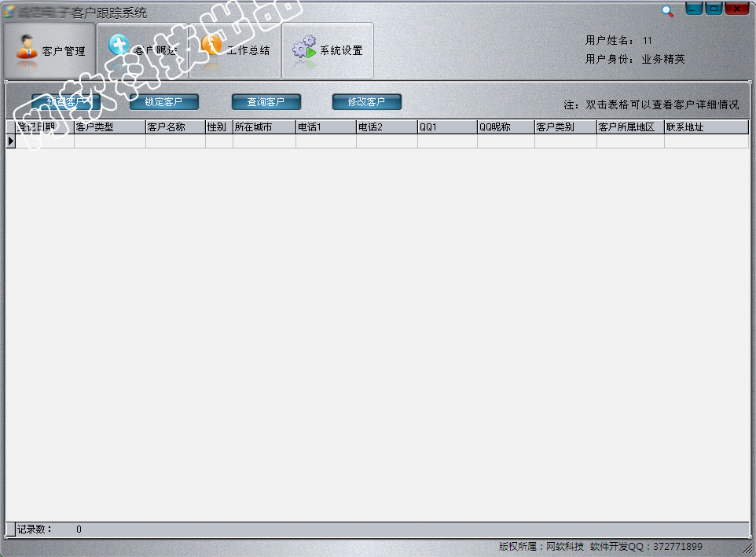Image resolution: width=756 pixels, height=557 pixels.
Task: Maximize the application window
Action: tap(714, 9)
